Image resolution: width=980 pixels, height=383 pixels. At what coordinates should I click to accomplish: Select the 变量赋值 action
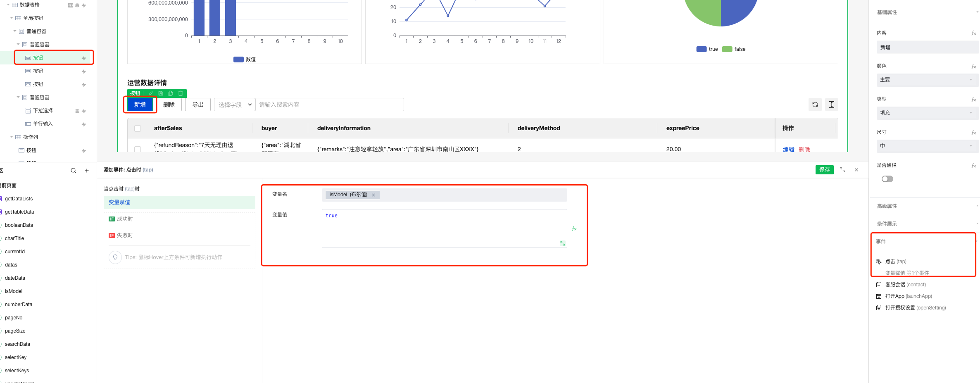(179, 202)
